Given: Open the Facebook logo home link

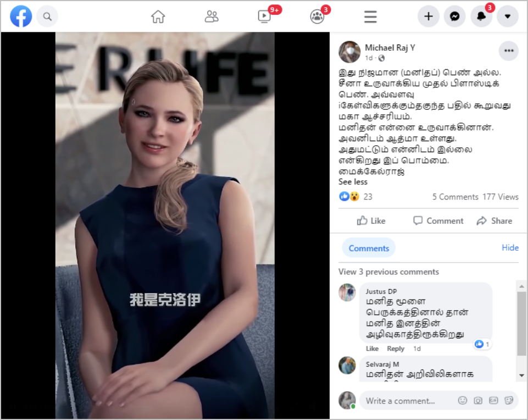Looking at the screenshot, I should tap(21, 16).
